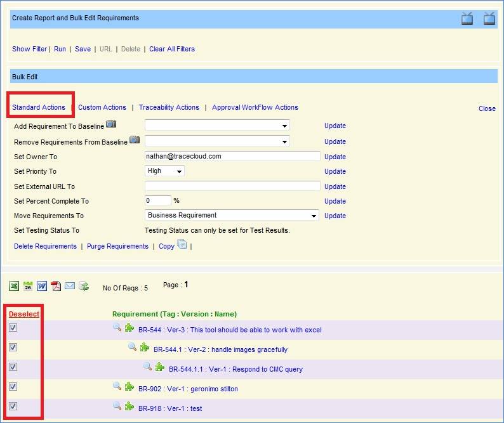Switch to Custom Actions tab

102,108
